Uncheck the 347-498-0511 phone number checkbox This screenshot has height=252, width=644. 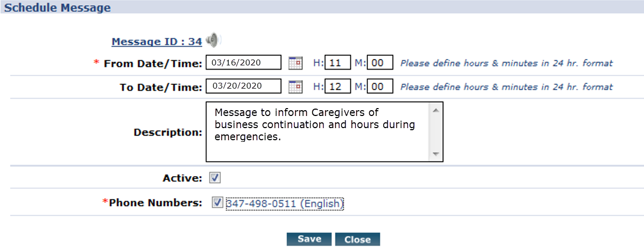pyautogui.click(x=217, y=202)
